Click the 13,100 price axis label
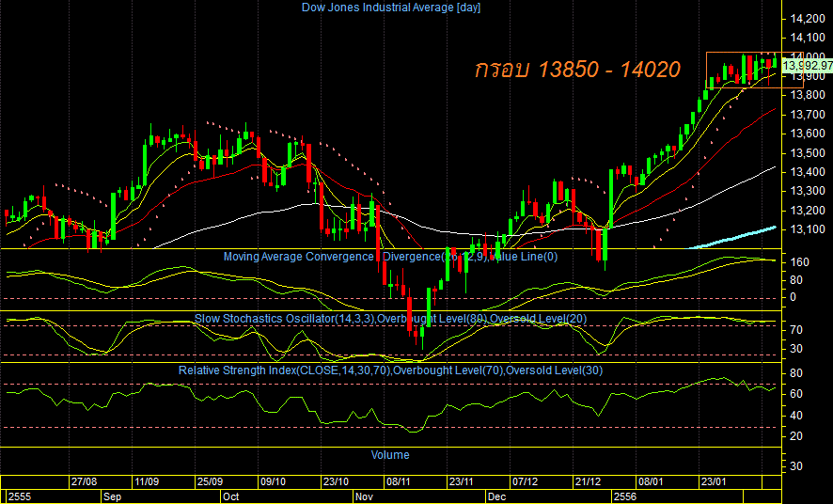 tap(808, 229)
